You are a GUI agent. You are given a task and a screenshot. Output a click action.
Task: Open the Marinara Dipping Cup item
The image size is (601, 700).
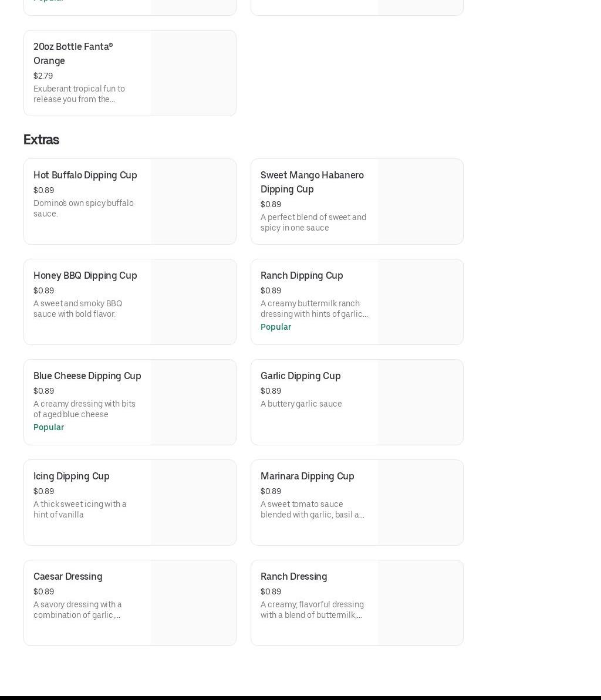(307, 476)
